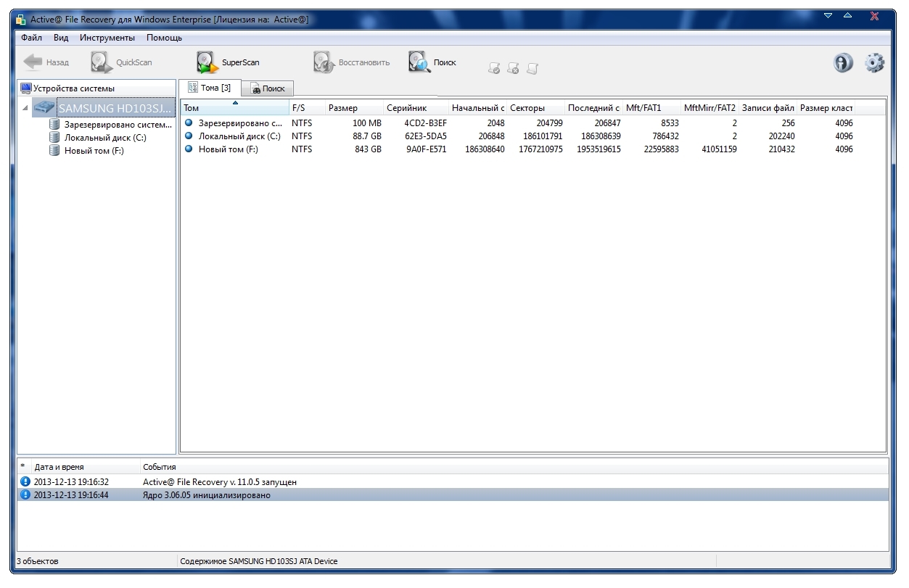Click the SAMSUNG HD103SJ disk icon
Screen dimensions: 909x588
coord(45,108)
